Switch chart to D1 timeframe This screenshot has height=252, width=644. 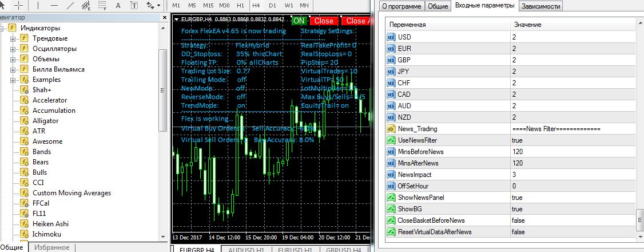[272, 5]
